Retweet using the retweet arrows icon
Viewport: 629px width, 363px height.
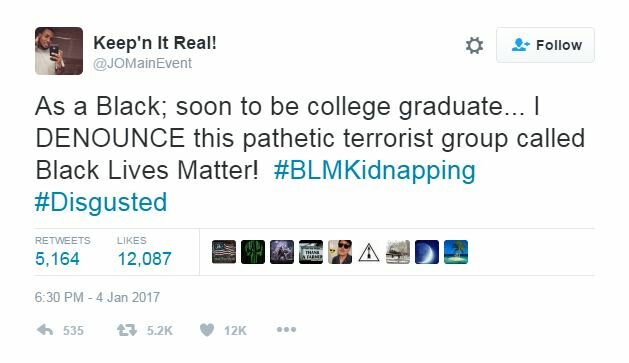tap(127, 330)
